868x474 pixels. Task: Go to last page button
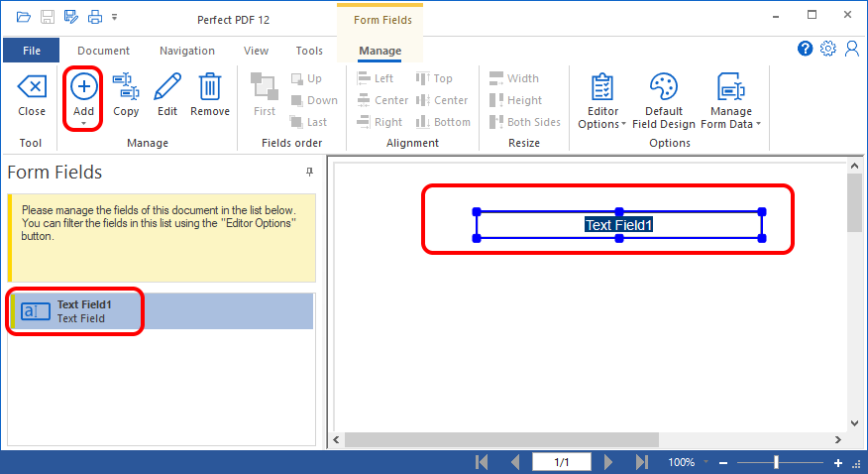642,462
